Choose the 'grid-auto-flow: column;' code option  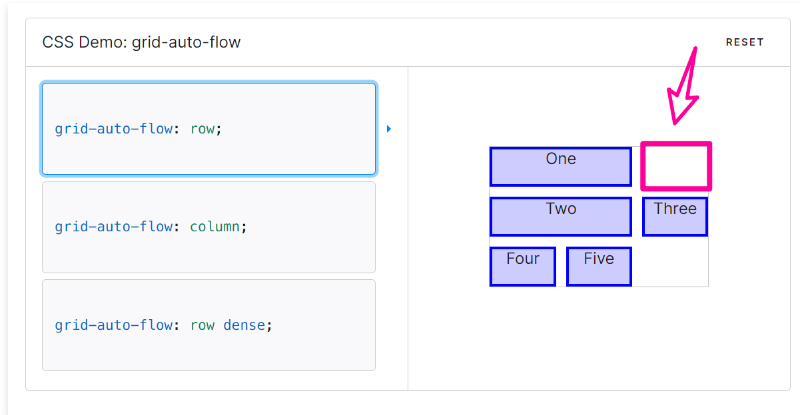(x=208, y=226)
